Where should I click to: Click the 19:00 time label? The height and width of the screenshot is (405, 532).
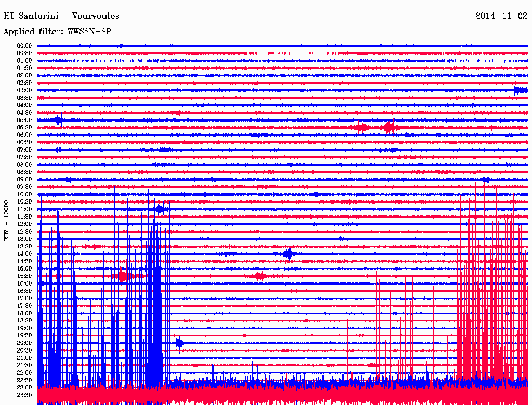[24, 328]
